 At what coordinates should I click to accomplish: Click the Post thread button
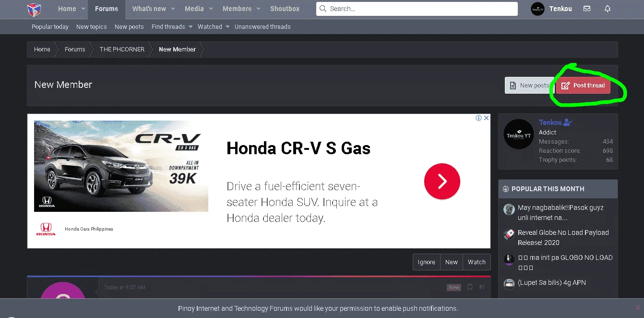583,86
